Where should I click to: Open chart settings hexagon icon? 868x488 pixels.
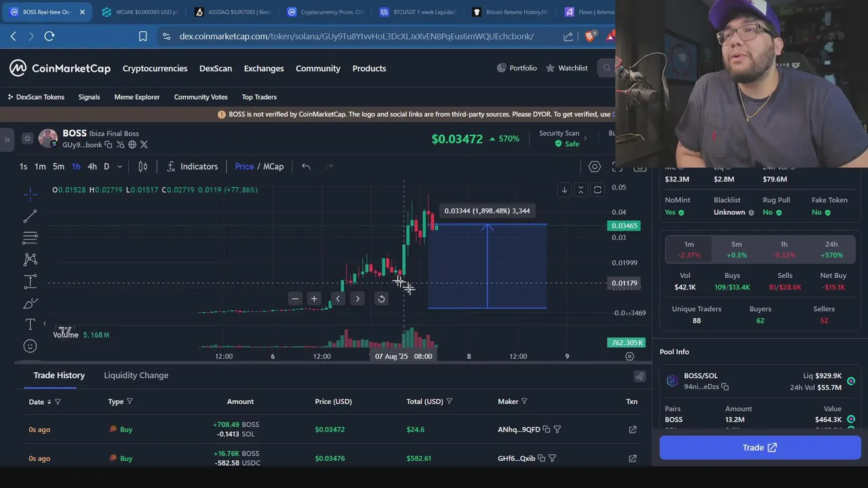(x=595, y=166)
